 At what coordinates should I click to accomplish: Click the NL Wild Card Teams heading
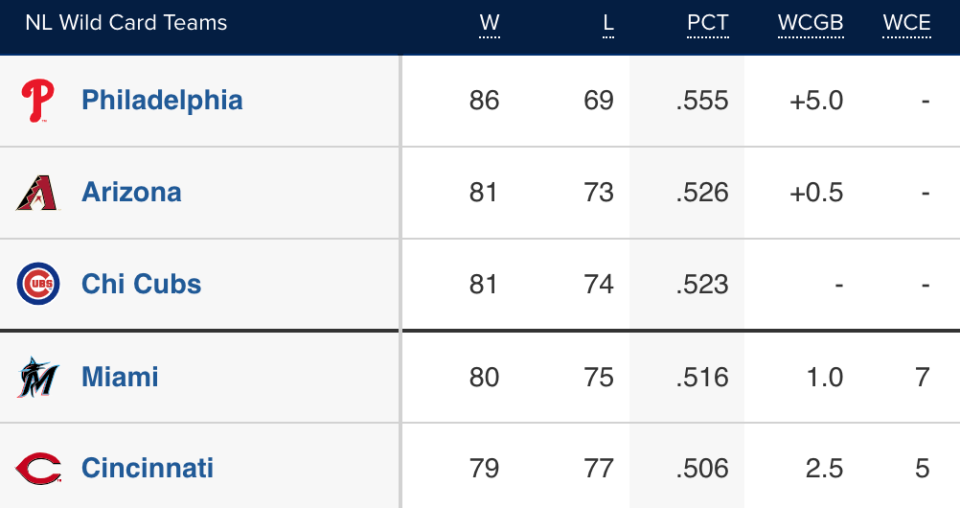(126, 23)
